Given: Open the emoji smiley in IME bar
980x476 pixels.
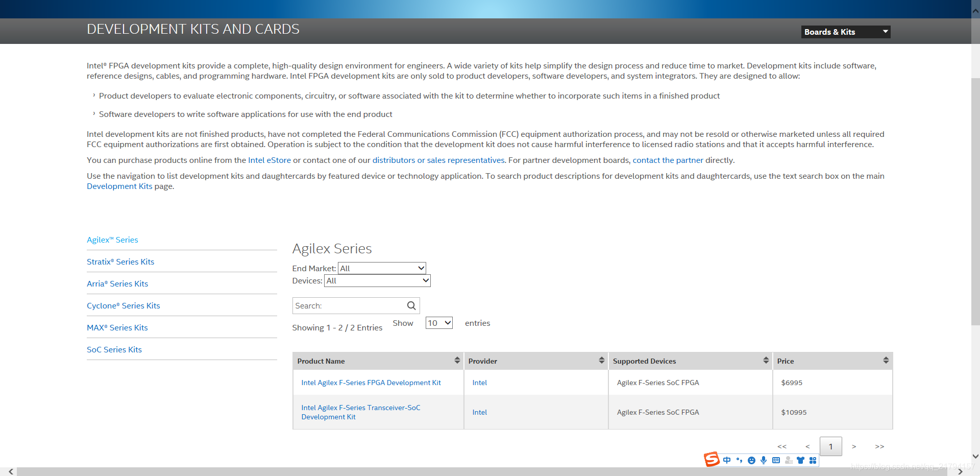Looking at the screenshot, I should [x=751, y=460].
